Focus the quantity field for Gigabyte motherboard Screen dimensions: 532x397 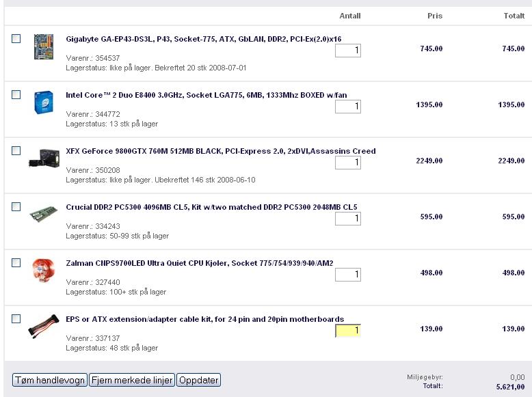348,51
